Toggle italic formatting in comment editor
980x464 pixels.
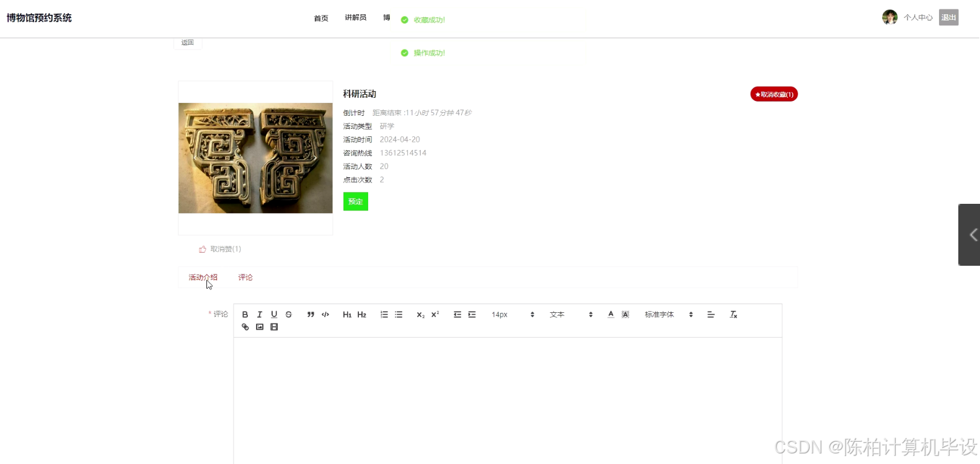coord(260,315)
